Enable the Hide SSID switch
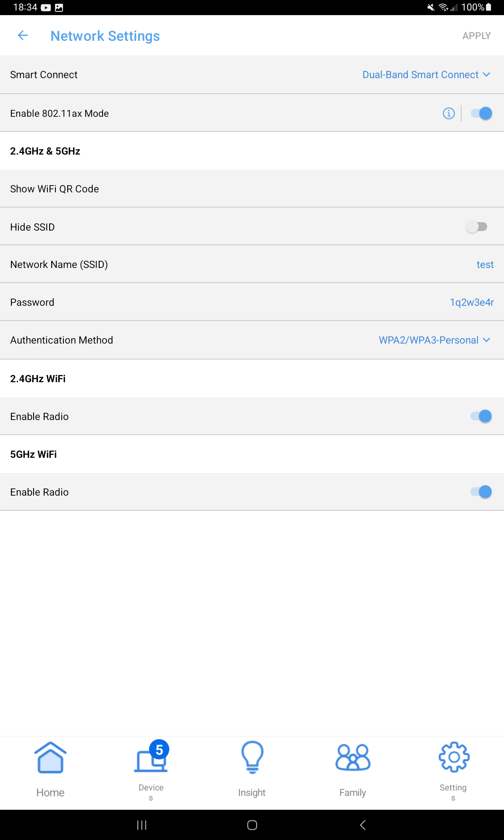This screenshot has width=504, height=840. [477, 227]
